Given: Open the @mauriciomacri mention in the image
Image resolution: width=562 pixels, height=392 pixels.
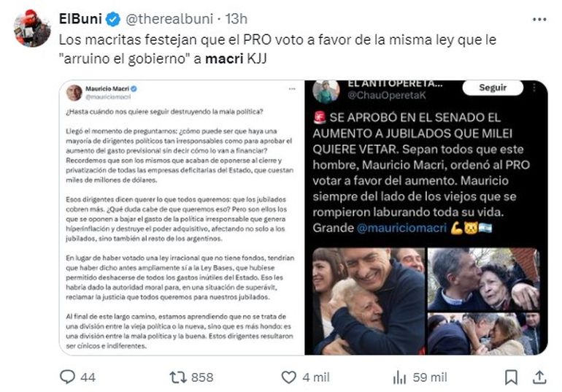Looking at the screenshot, I should pyautogui.click(x=401, y=228).
